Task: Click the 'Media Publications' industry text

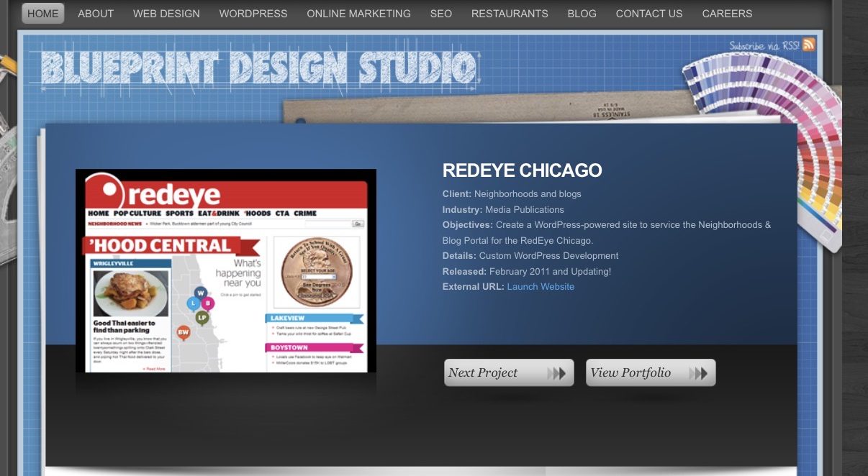Action: tap(525, 210)
